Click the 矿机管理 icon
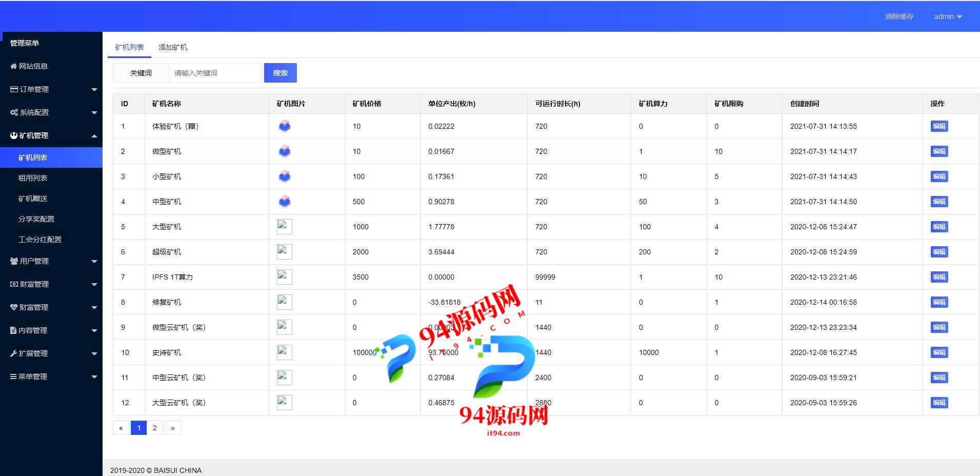This screenshot has width=980, height=476. click(x=14, y=135)
